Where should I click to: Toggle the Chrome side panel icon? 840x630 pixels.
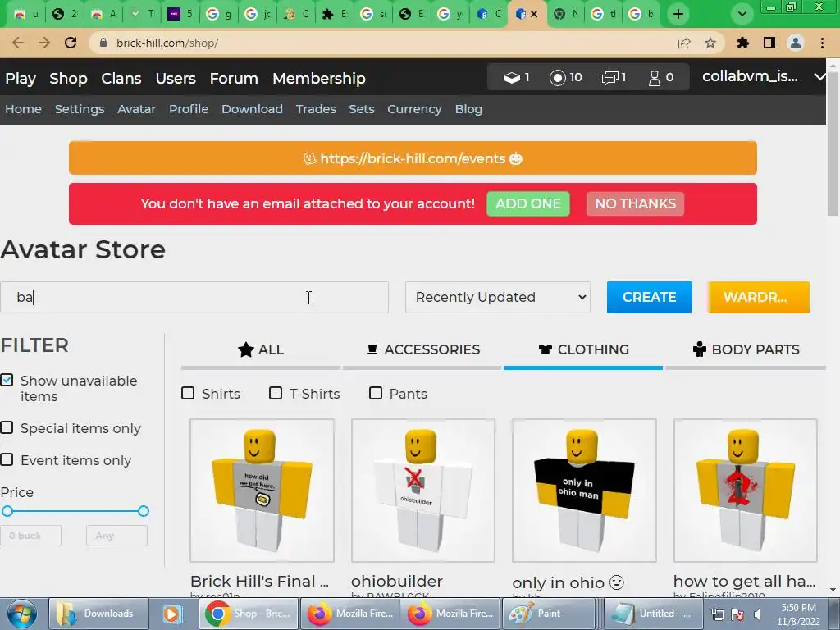(x=769, y=43)
